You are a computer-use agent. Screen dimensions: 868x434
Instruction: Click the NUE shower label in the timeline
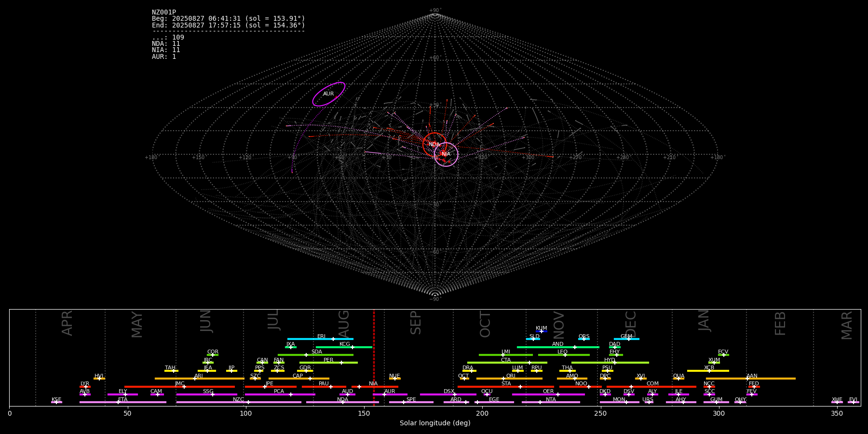pos(394,376)
